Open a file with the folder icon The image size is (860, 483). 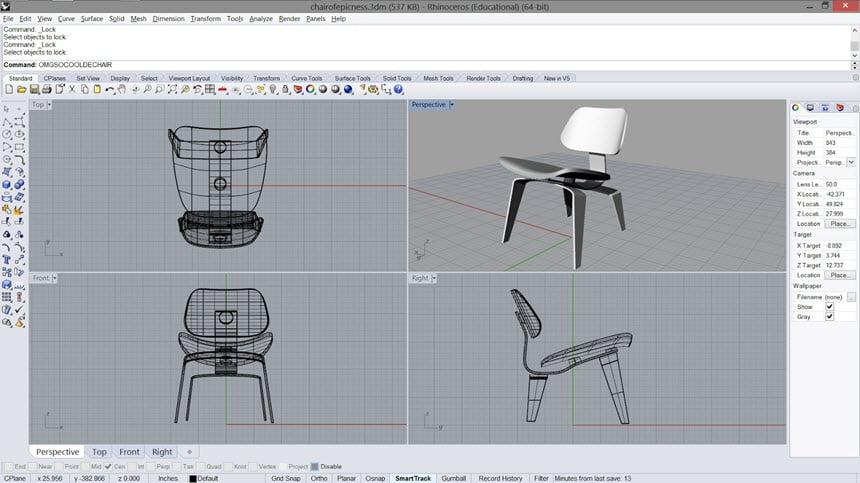(x=21, y=89)
